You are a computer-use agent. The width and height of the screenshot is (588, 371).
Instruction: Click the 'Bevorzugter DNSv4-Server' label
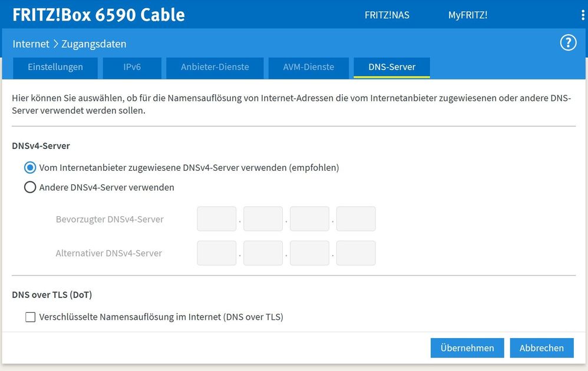(x=110, y=219)
